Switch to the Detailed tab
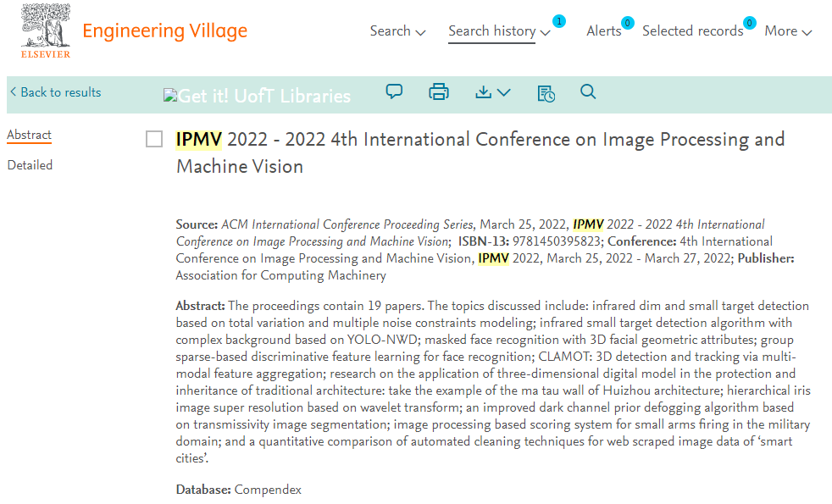 [30, 165]
